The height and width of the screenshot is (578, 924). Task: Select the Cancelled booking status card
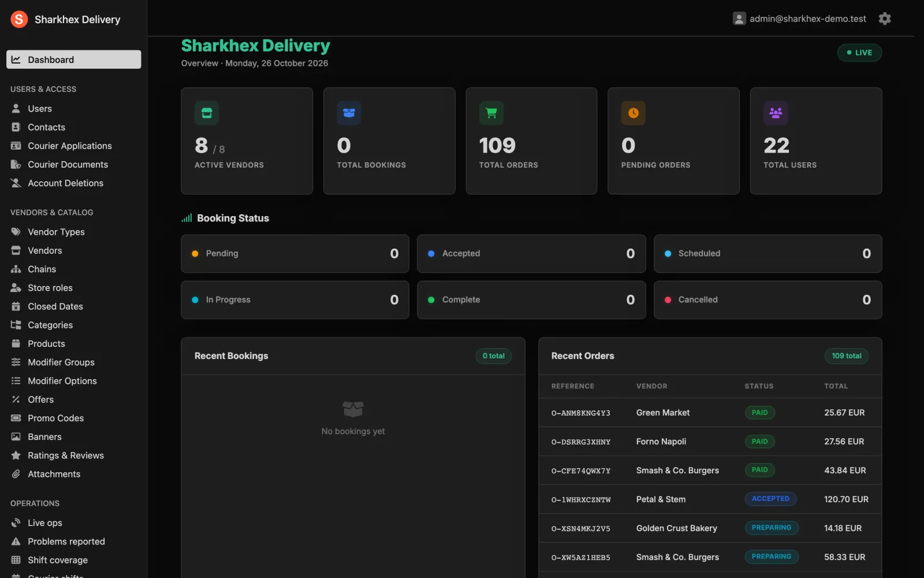click(x=767, y=300)
